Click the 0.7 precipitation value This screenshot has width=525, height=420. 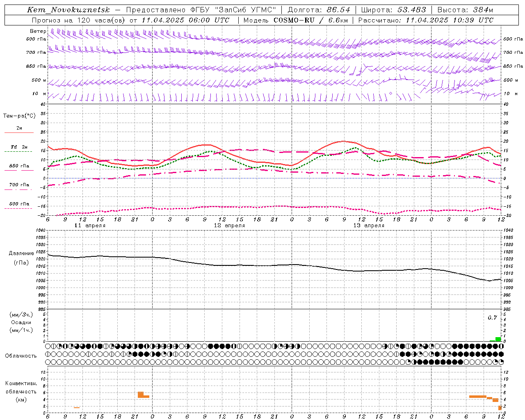(x=492, y=318)
